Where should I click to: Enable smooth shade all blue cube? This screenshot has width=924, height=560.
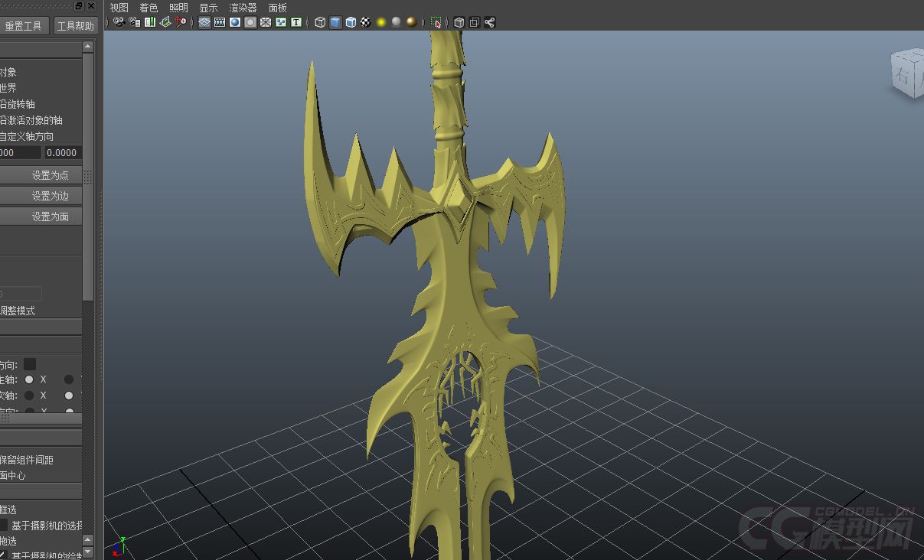(x=335, y=22)
